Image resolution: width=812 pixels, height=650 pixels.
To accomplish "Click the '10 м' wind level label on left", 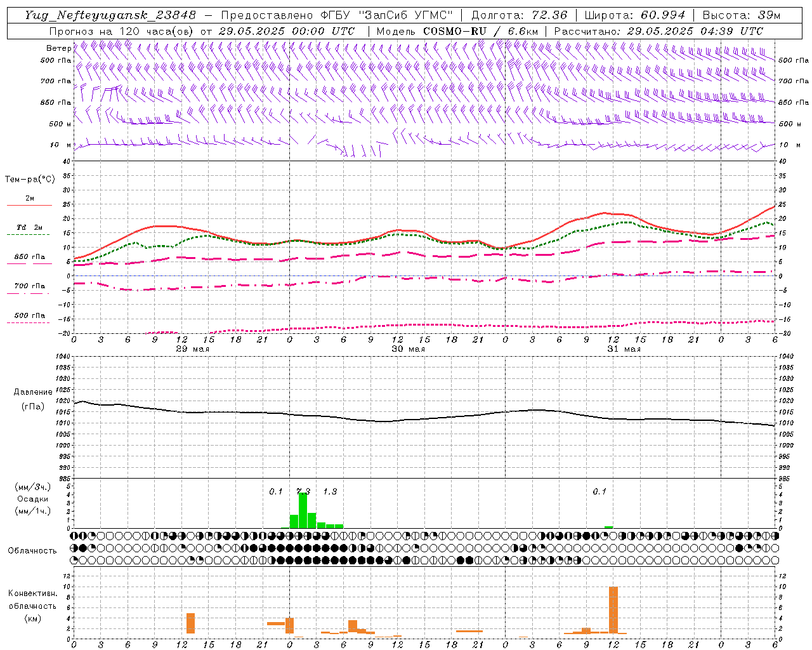I will coord(60,145).
